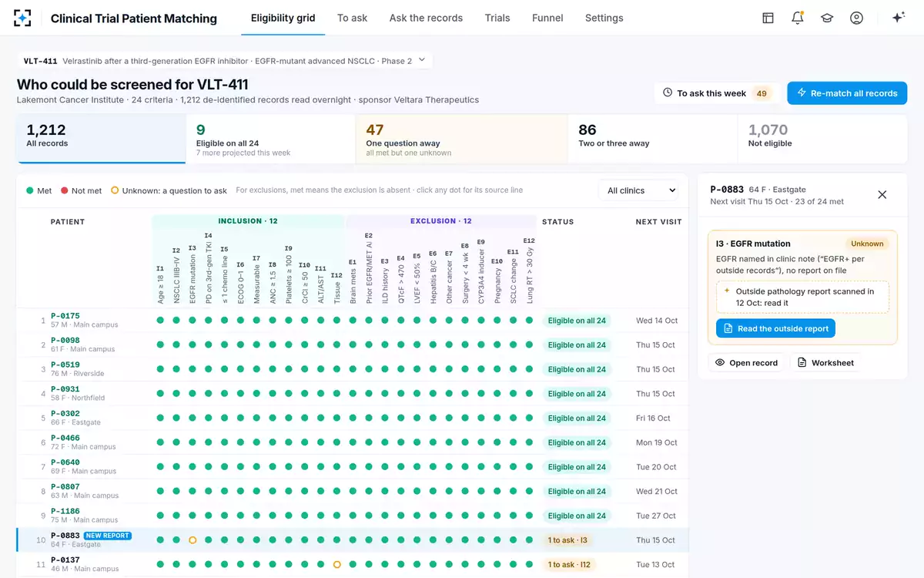Click P-0098's E12 Lung RT dot
Screen dimensions: 924x578
(529, 345)
